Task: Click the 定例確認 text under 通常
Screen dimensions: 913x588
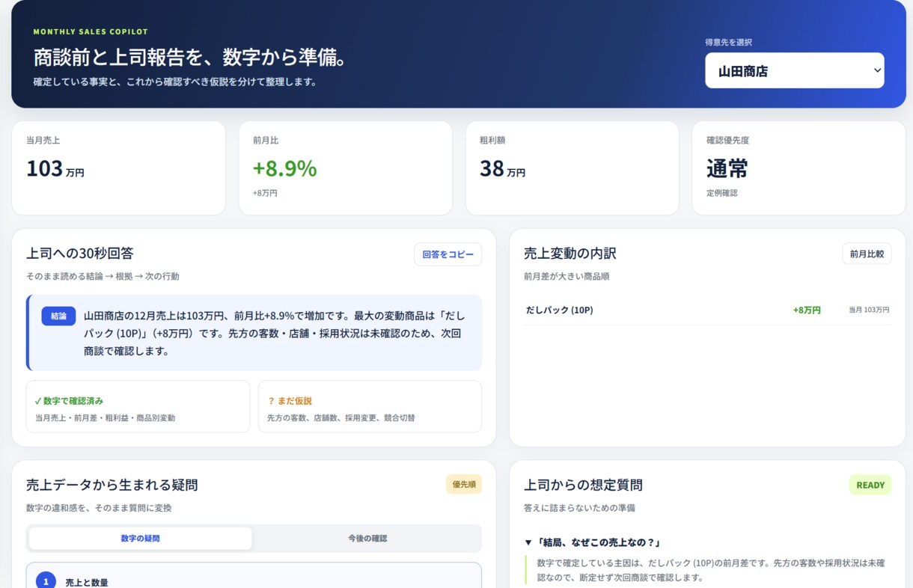Action: tap(722, 193)
